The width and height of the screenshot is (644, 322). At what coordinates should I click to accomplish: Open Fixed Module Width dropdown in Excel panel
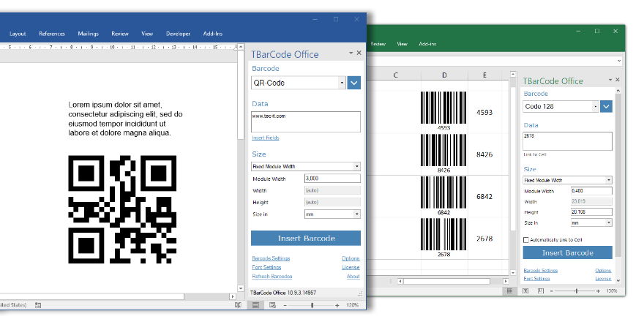608,180
